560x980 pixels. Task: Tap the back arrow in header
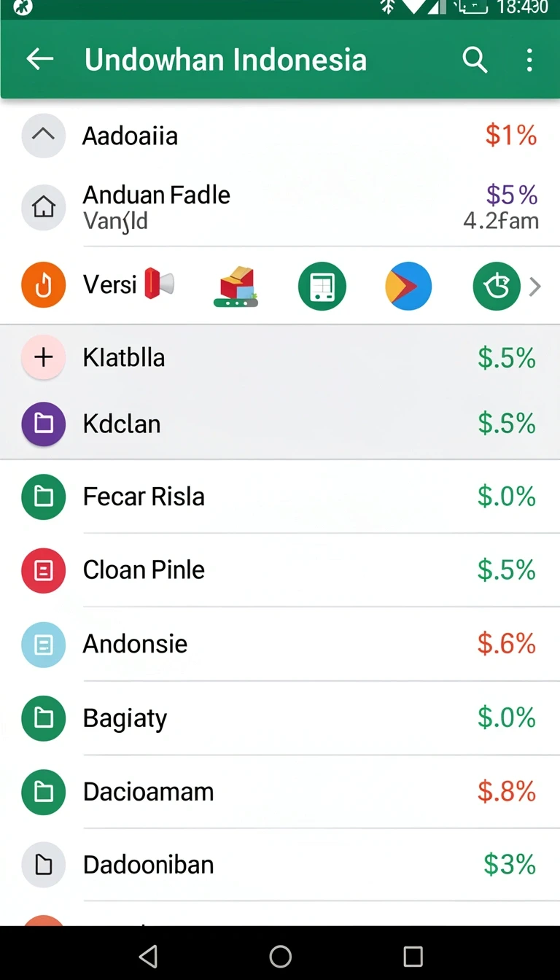(x=40, y=60)
